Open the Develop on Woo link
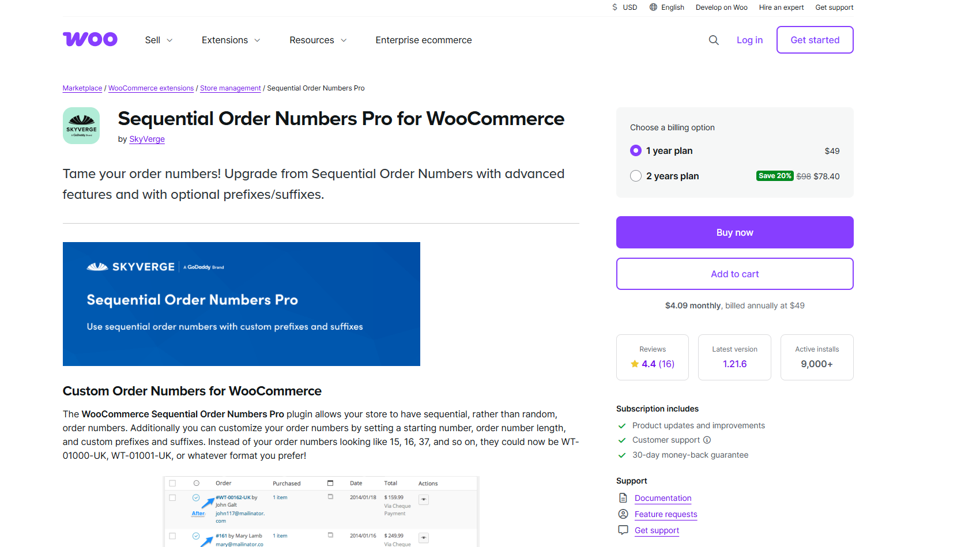Screen dimensions: 980x547 tap(721, 7)
